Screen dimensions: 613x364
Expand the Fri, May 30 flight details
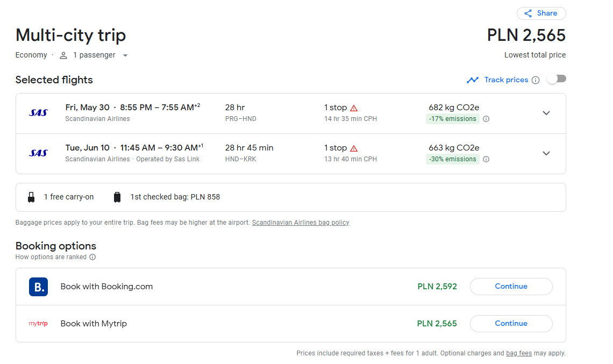click(546, 113)
